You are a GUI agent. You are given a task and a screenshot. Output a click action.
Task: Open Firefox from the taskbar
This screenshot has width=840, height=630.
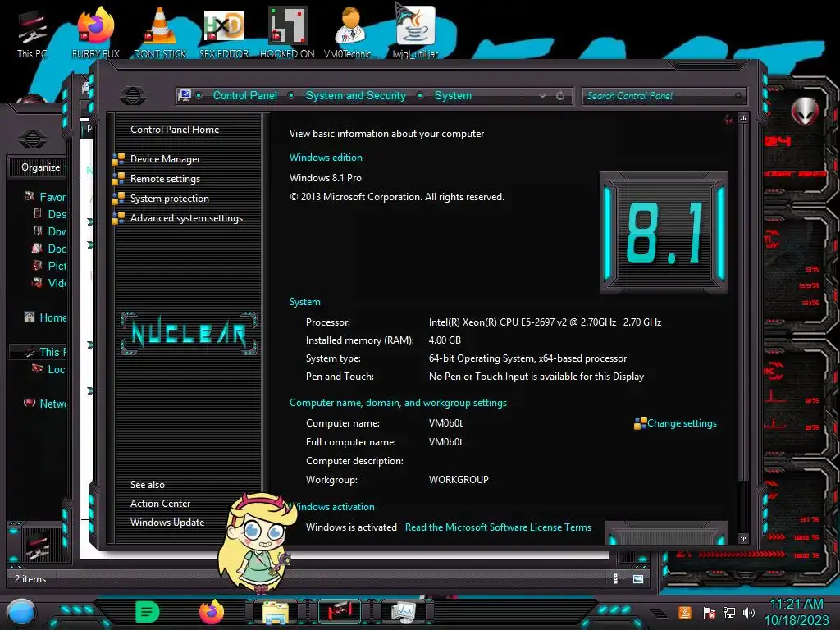coord(212,612)
